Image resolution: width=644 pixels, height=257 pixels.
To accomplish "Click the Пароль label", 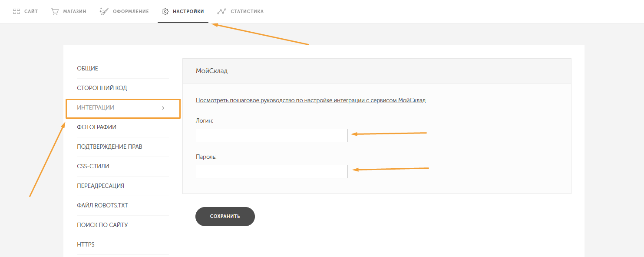I will tap(206, 157).
